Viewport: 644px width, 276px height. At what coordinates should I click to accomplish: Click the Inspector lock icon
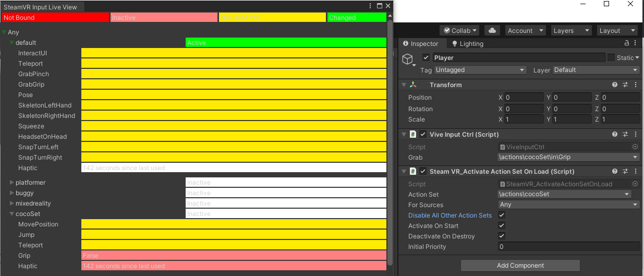[x=627, y=43]
